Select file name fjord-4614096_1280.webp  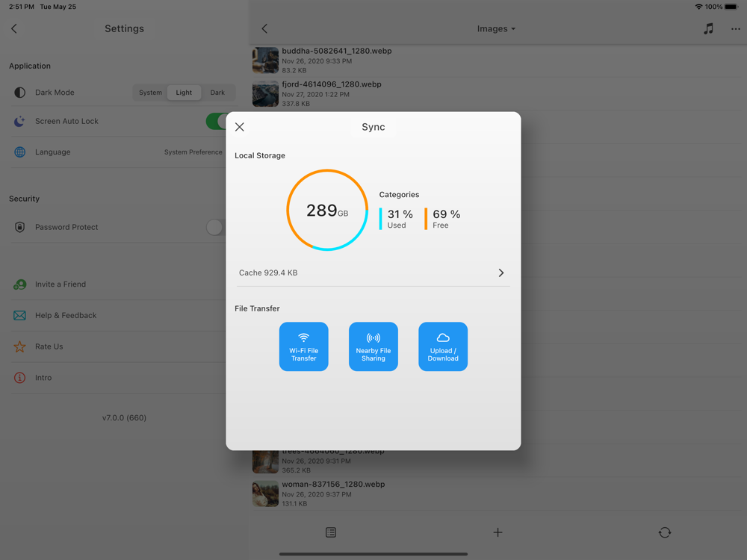coord(332,84)
